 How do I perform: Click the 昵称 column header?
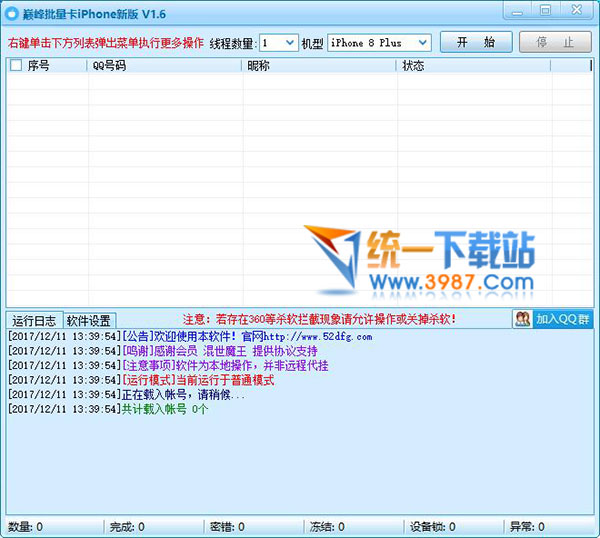tap(319, 66)
